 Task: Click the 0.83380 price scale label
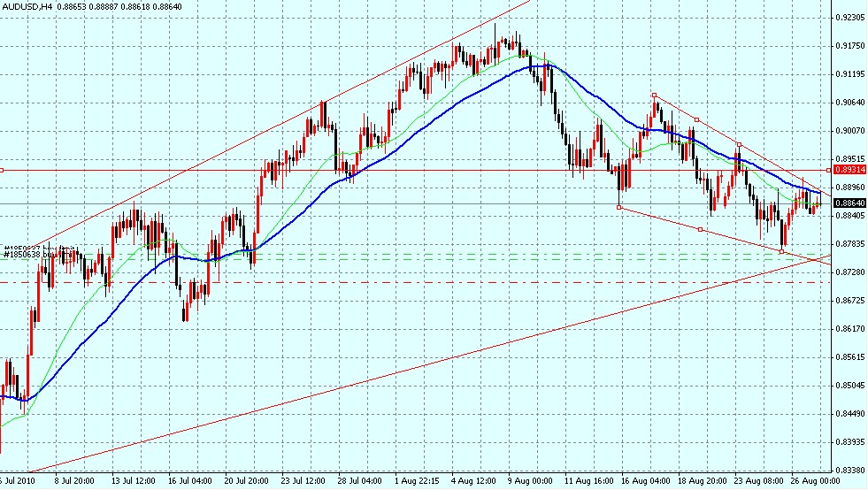pos(849,470)
